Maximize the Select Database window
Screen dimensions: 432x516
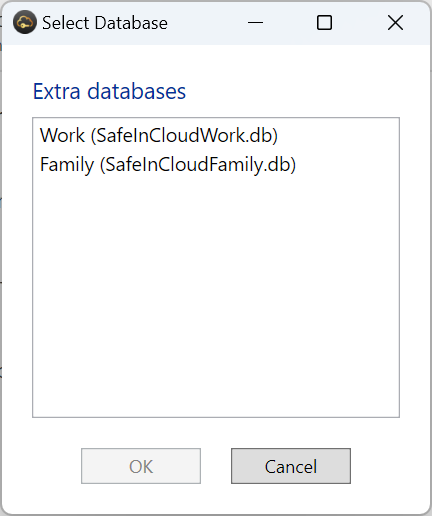[x=324, y=23]
